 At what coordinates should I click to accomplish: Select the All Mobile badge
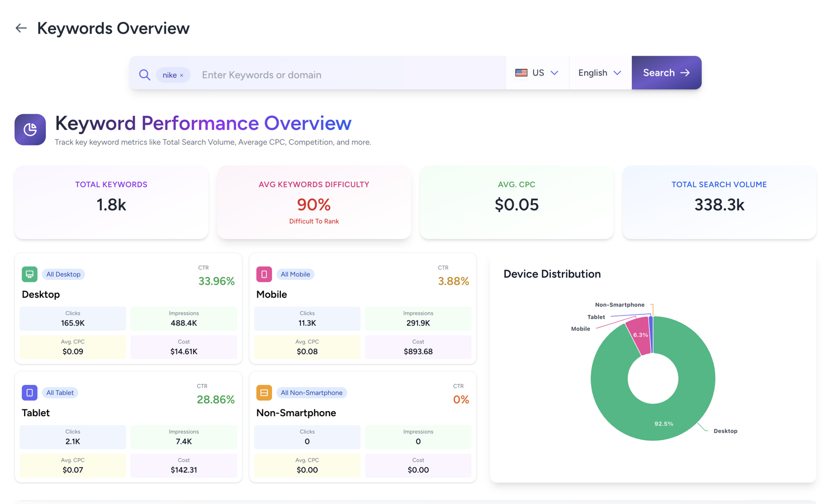point(295,274)
